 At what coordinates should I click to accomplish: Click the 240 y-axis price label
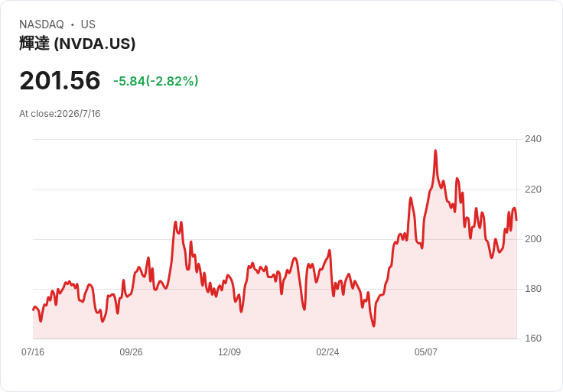(x=533, y=139)
